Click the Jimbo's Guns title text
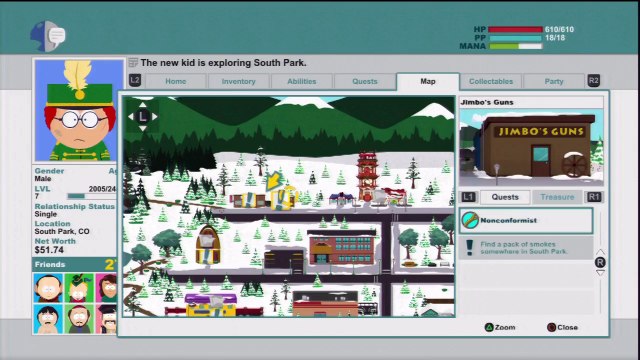This screenshot has width=640, height=360. (x=487, y=102)
